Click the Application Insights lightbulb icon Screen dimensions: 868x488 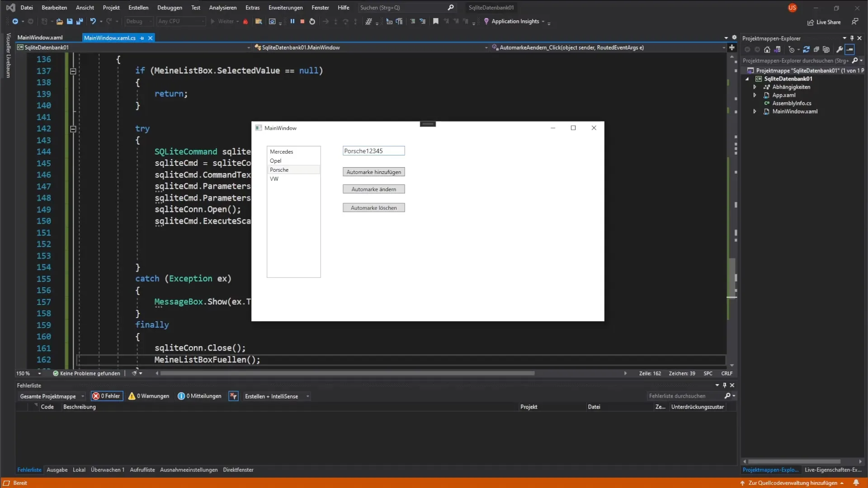click(x=486, y=21)
